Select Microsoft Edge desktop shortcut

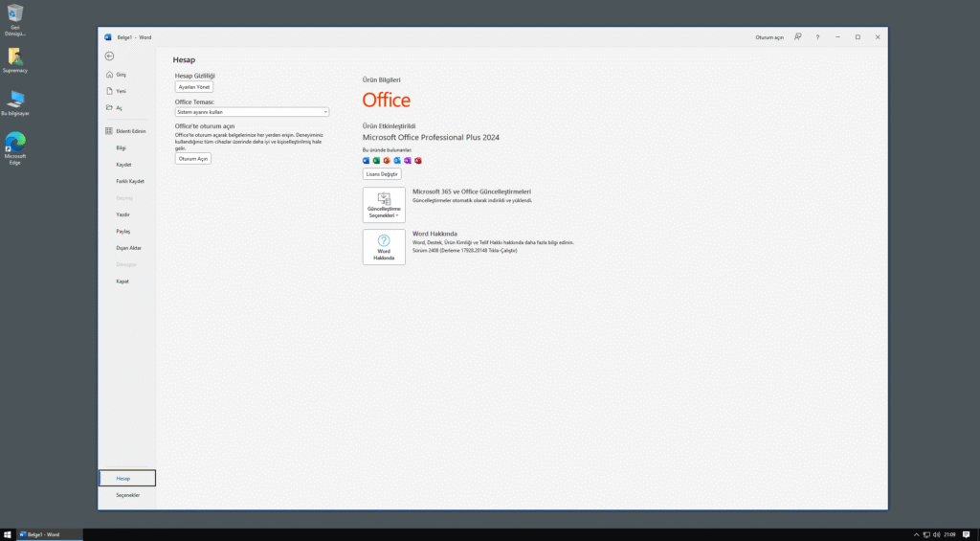(x=15, y=148)
